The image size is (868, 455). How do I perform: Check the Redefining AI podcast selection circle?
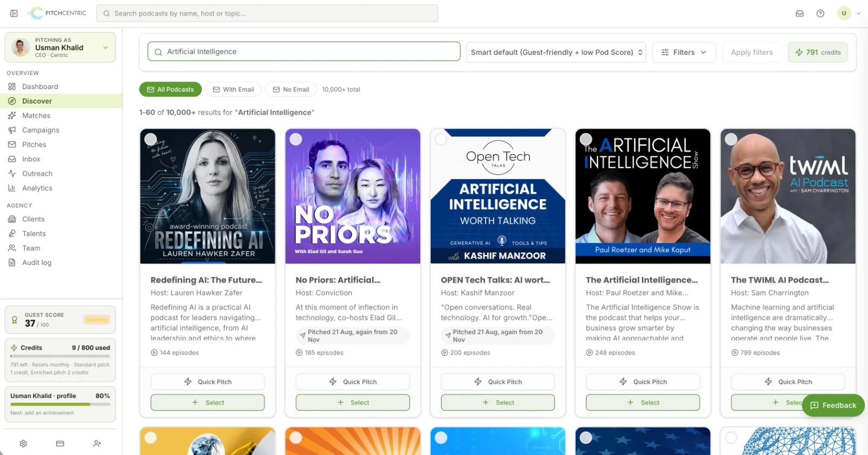(151, 139)
